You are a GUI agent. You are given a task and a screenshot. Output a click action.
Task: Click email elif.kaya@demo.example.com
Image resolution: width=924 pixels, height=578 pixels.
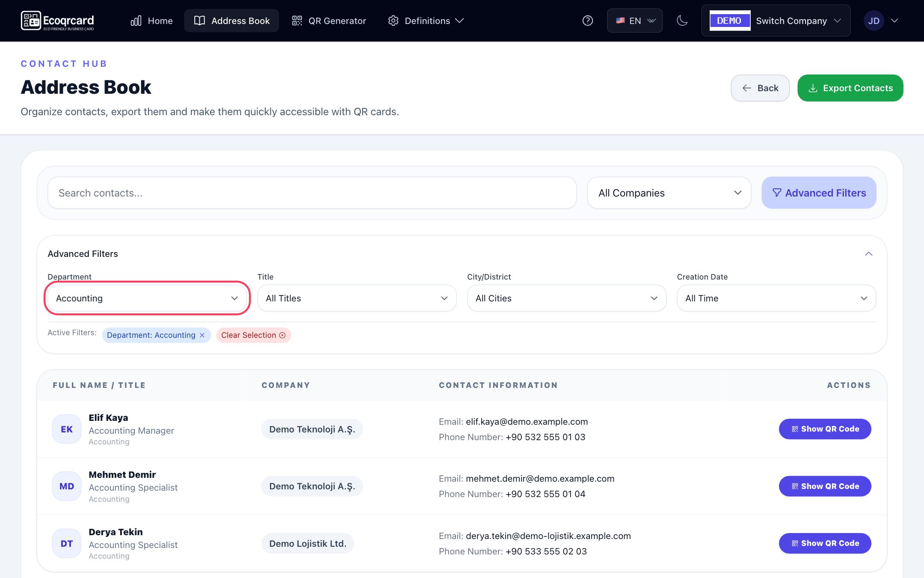[527, 422]
